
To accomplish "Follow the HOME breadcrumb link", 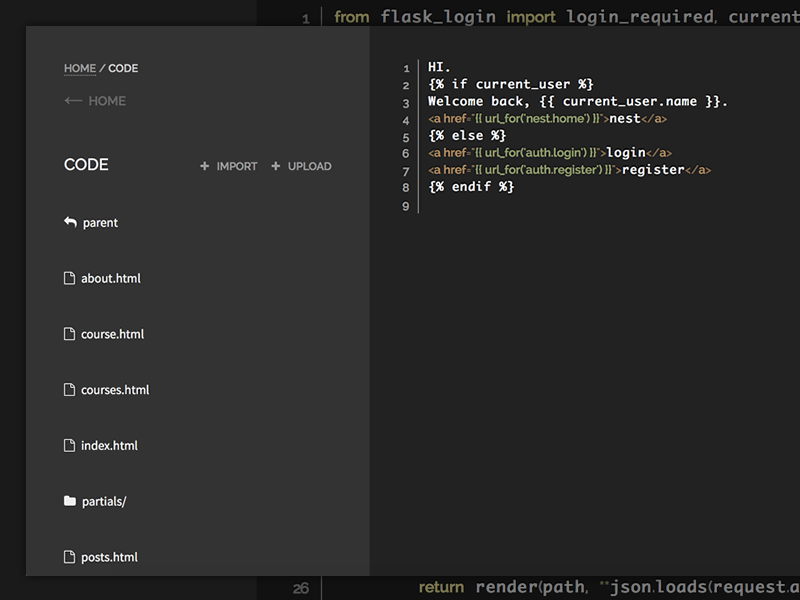I will click(x=80, y=68).
